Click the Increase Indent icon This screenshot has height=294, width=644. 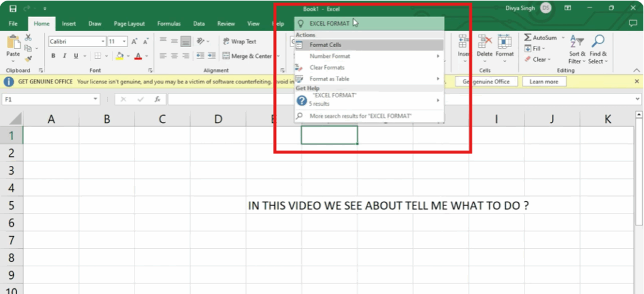[211, 56]
